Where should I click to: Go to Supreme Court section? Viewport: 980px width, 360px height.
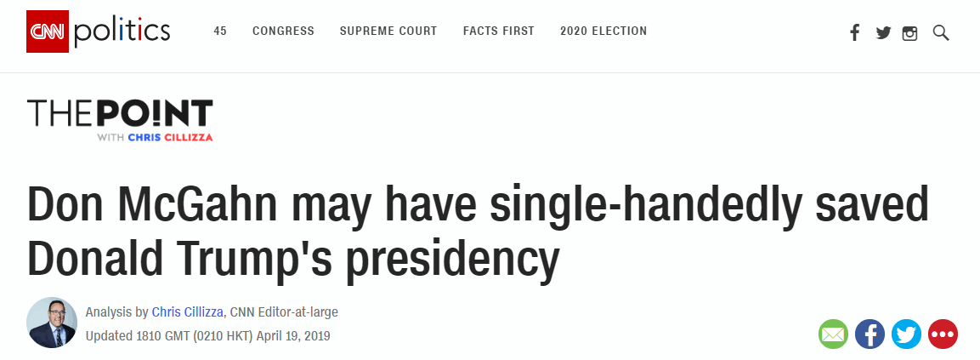pyautogui.click(x=388, y=31)
